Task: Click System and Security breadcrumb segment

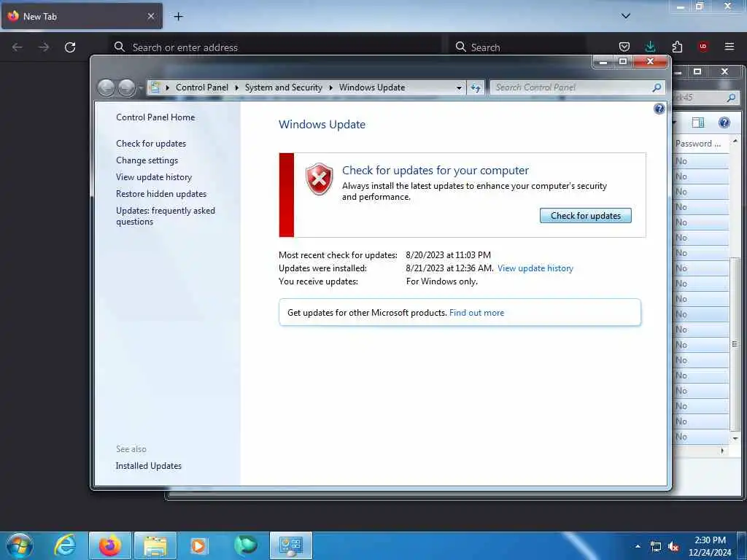Action: [x=284, y=87]
